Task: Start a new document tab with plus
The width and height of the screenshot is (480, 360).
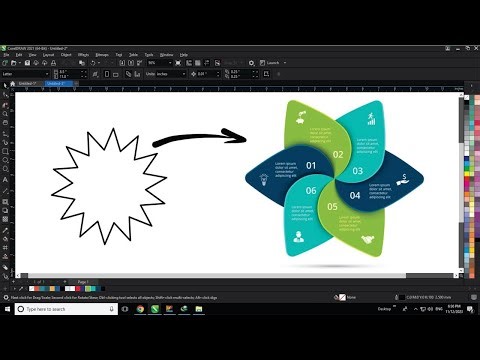Action: 76,83
